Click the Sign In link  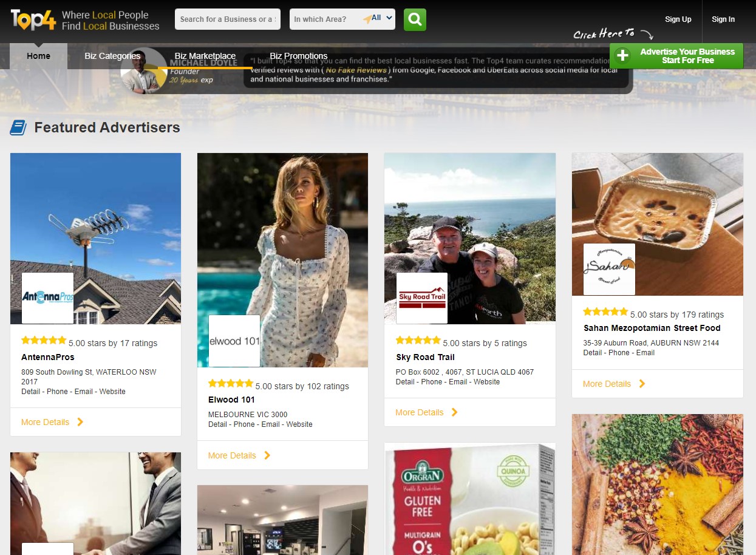coord(723,19)
